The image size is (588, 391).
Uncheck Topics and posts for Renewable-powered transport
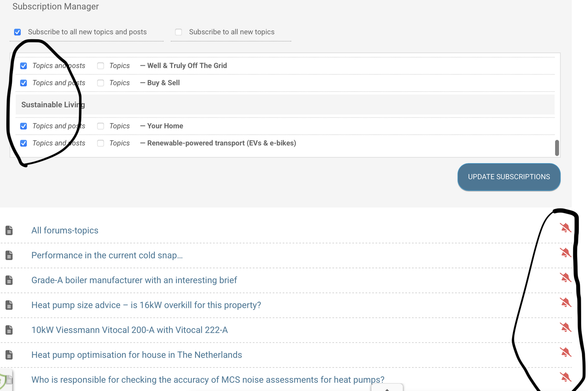coord(24,143)
